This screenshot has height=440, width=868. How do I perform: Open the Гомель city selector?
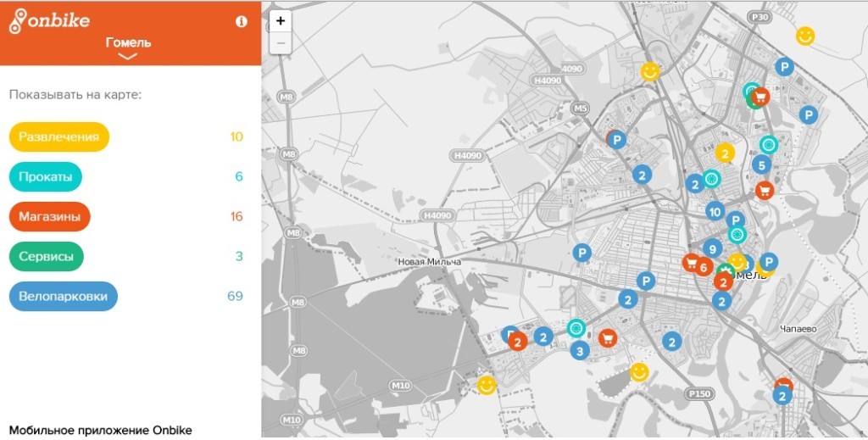[128, 42]
